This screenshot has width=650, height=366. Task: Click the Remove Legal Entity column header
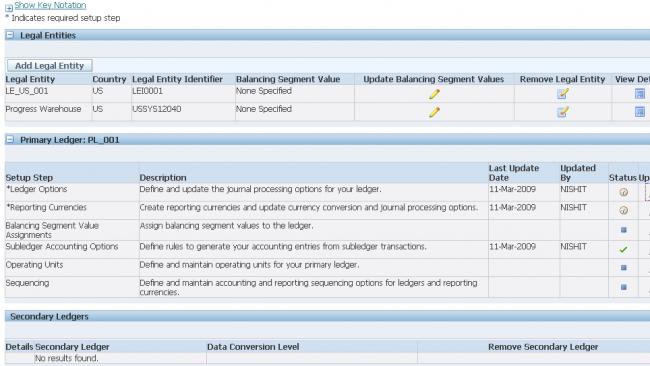click(563, 79)
